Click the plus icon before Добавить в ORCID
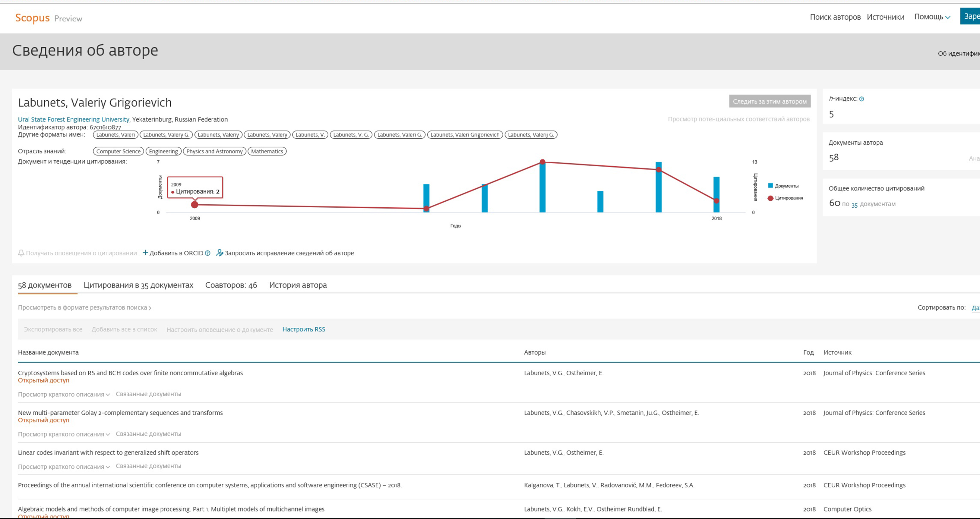The height and width of the screenshot is (519, 980). click(145, 253)
